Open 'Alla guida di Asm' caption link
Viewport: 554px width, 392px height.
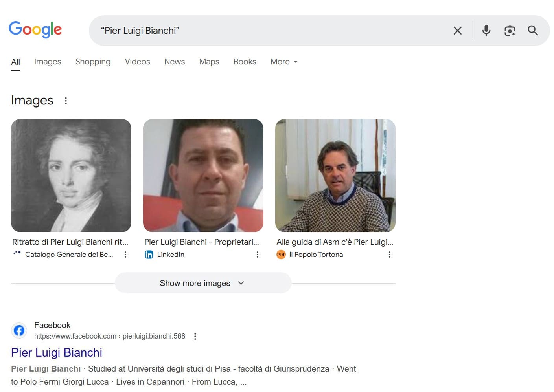pyautogui.click(x=335, y=242)
